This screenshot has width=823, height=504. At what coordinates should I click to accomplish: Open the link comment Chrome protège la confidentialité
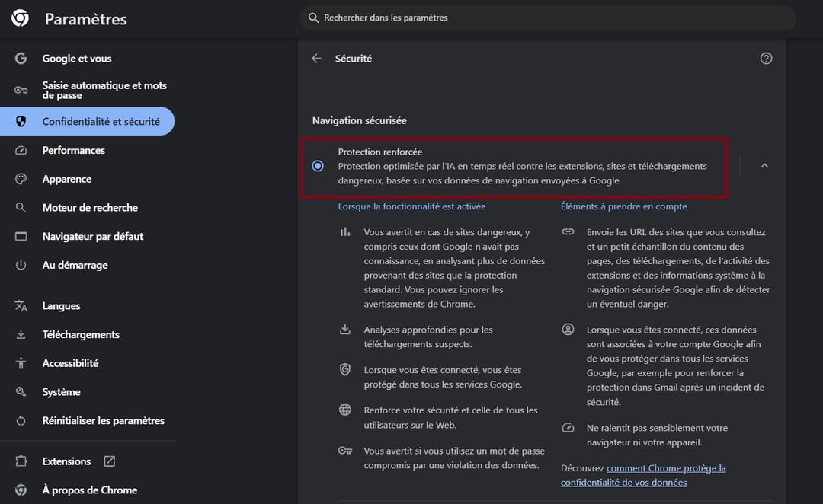point(643,475)
